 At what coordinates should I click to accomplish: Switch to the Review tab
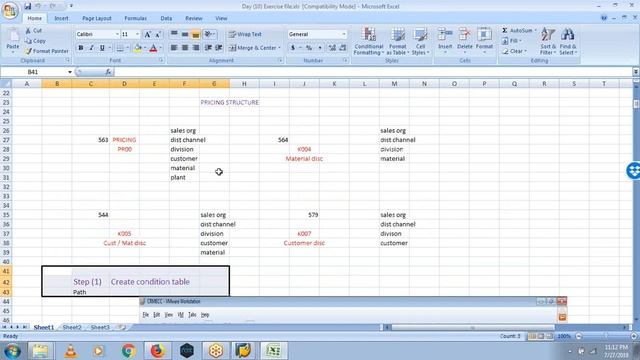coord(193,18)
